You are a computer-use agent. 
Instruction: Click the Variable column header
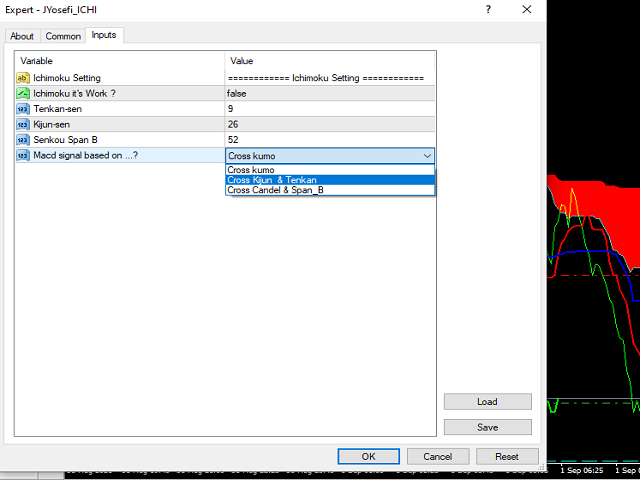[x=120, y=61]
